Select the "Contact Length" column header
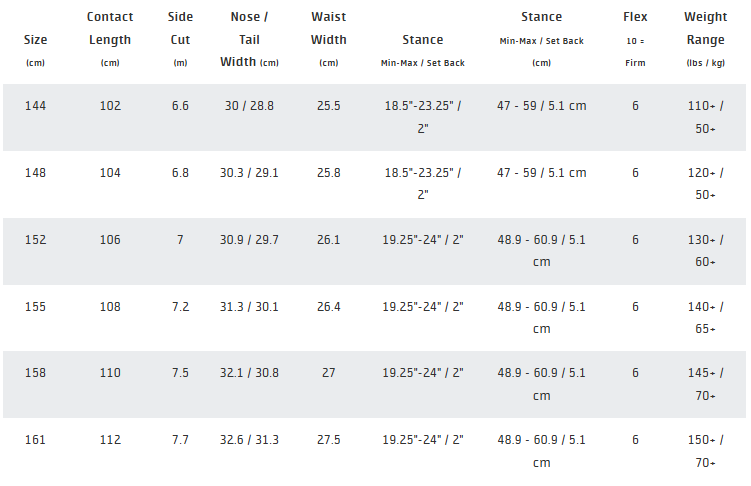The height and width of the screenshot is (486, 751). (110, 28)
